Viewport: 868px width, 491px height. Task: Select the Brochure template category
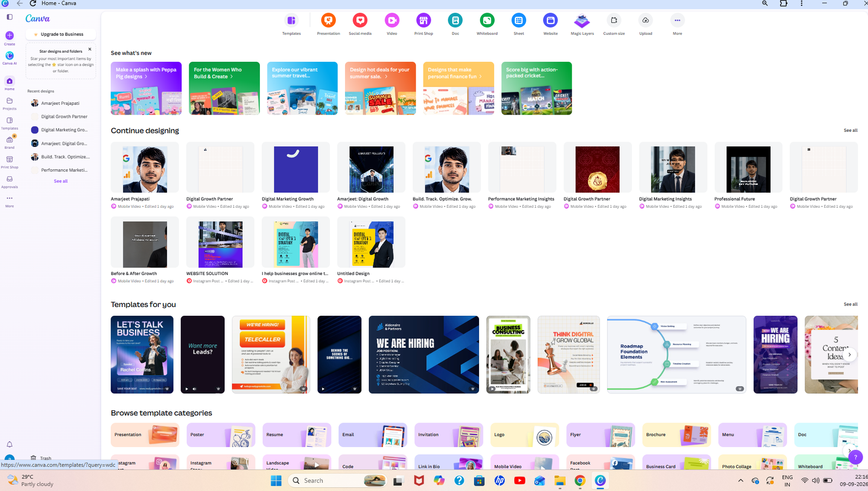676,435
